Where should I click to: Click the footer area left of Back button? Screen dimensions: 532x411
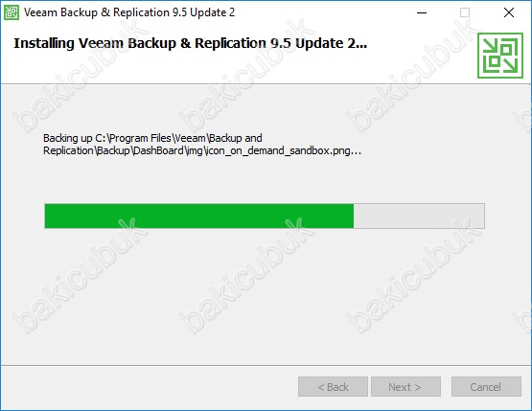(150, 387)
